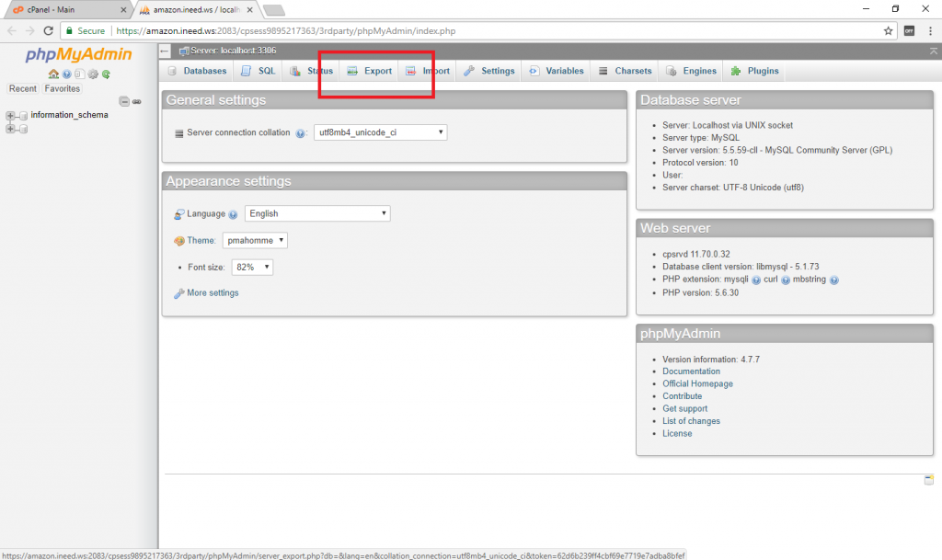Image resolution: width=942 pixels, height=560 pixels.
Task: Click the help icon next to Language setting
Action: (x=233, y=213)
